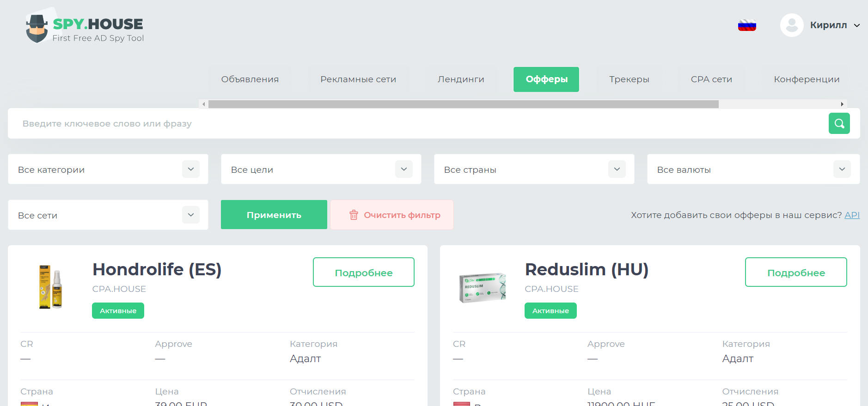Open the Кирилл account dropdown menu
This screenshot has height=406, width=868.
[x=835, y=25]
